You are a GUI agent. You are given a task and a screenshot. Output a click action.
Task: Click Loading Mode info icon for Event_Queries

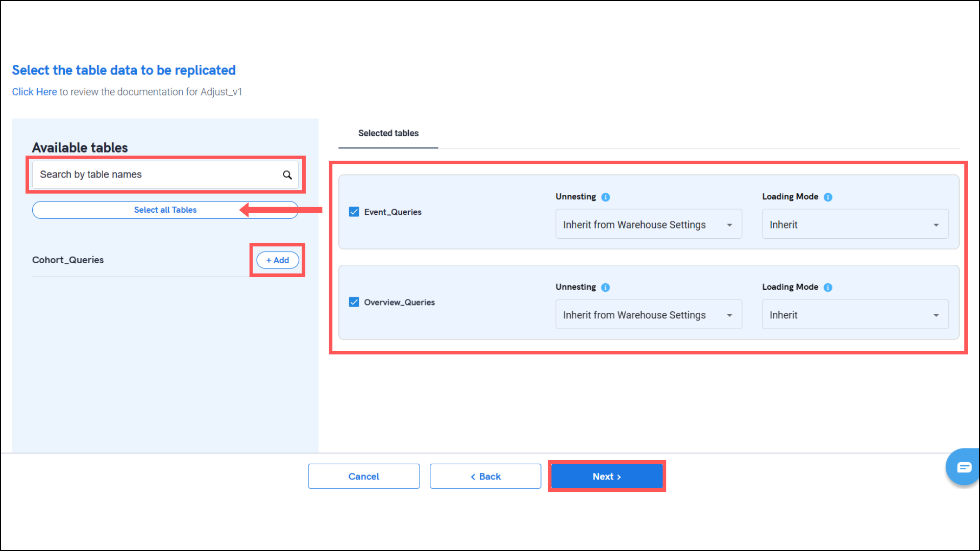coord(828,197)
